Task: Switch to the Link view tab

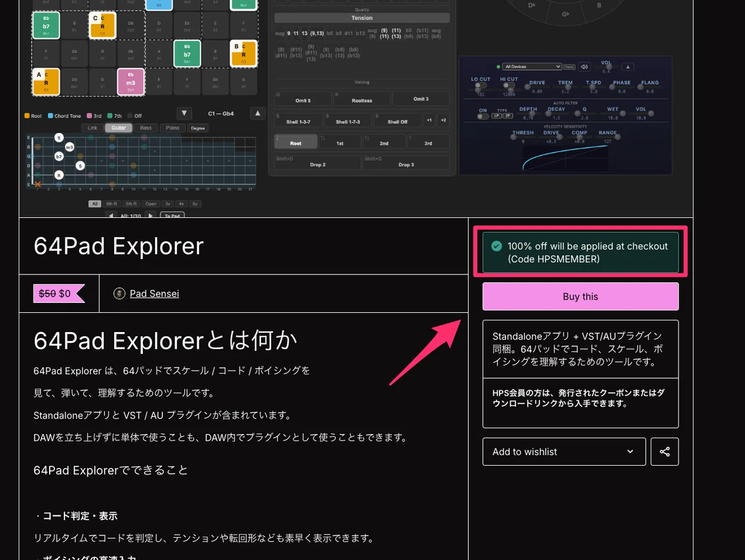Action: [x=93, y=128]
